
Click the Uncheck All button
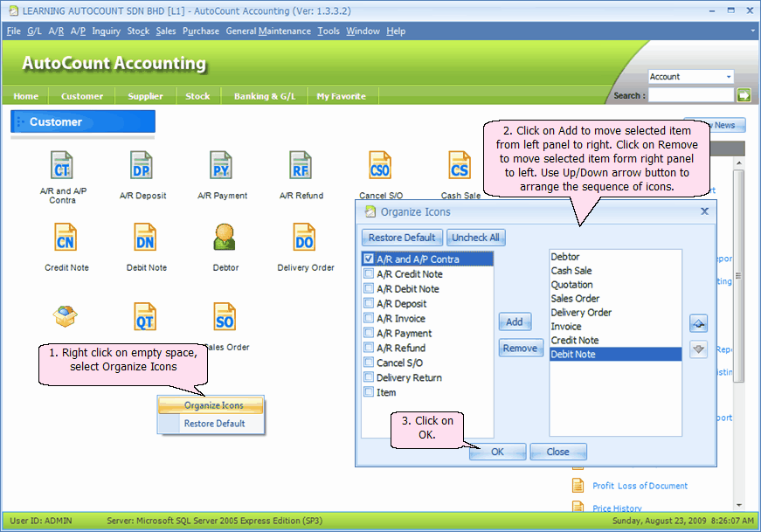tap(475, 238)
